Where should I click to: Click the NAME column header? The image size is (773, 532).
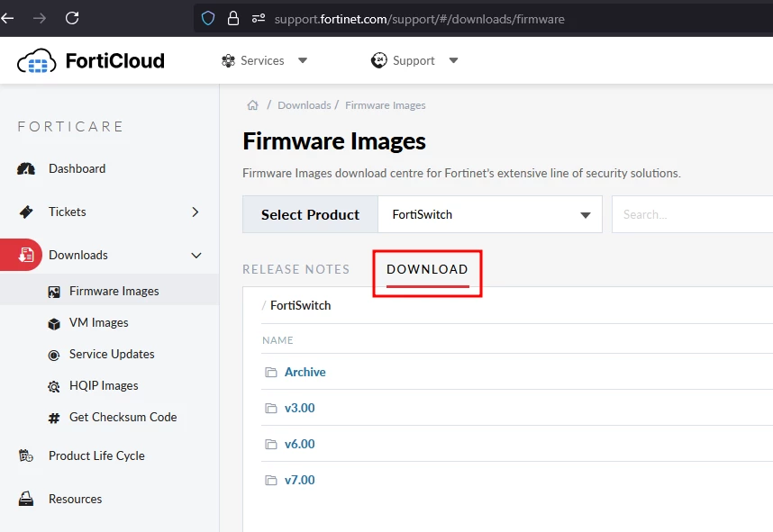click(x=277, y=340)
